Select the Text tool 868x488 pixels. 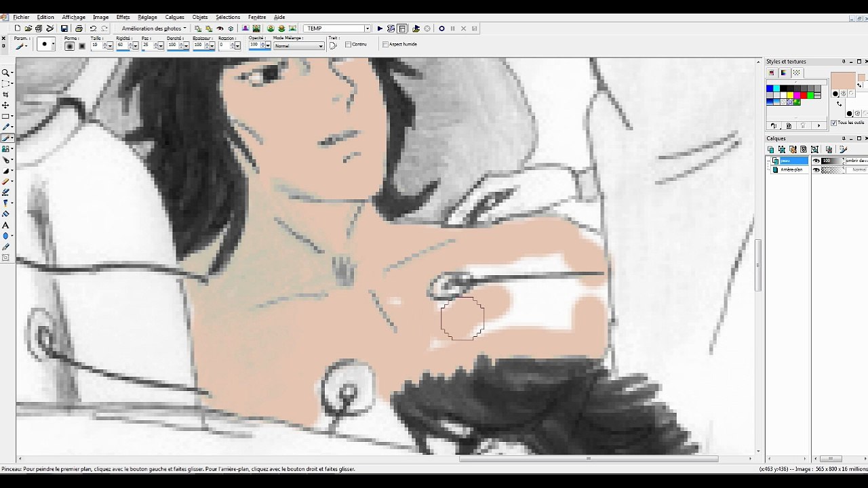pyautogui.click(x=5, y=225)
